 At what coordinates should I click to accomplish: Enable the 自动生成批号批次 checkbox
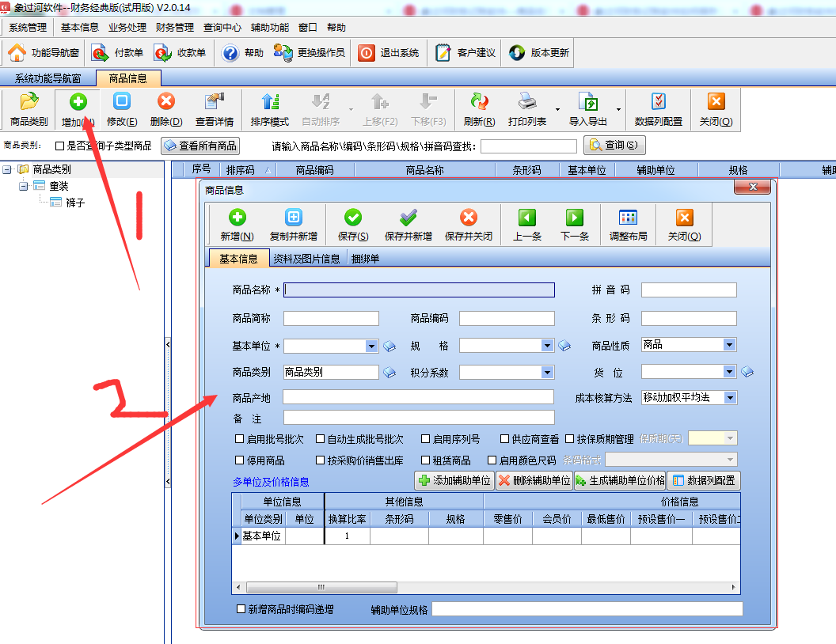click(320, 439)
